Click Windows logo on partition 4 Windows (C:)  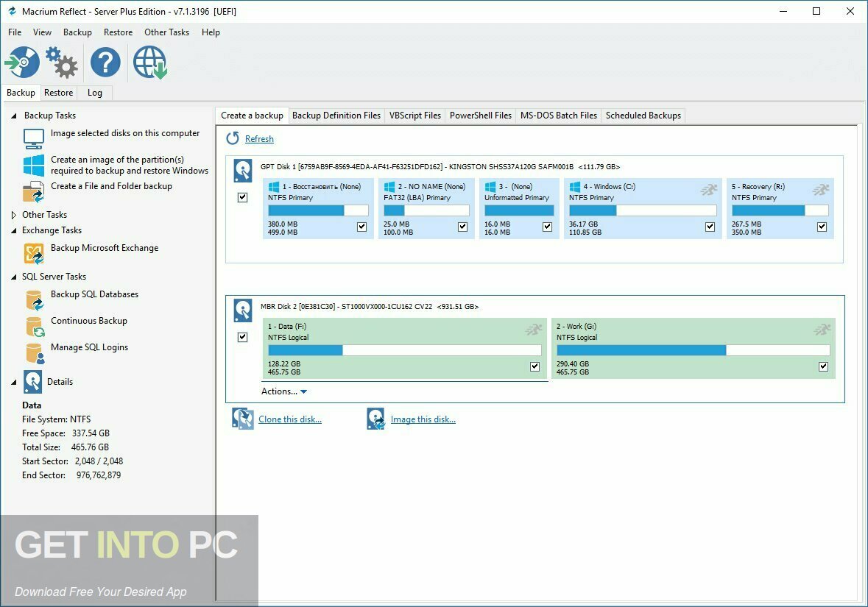[x=575, y=187]
